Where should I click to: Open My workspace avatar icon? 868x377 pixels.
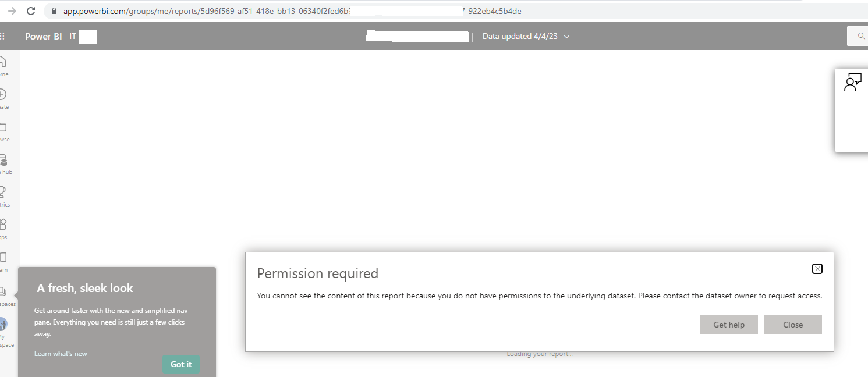pyautogui.click(x=3, y=324)
